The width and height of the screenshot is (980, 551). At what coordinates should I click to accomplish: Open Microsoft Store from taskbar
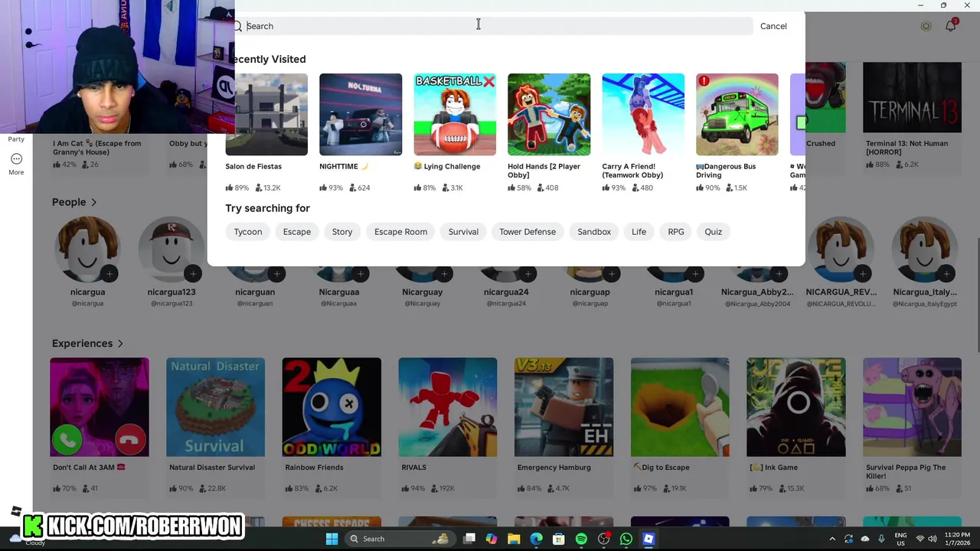pyautogui.click(x=559, y=539)
